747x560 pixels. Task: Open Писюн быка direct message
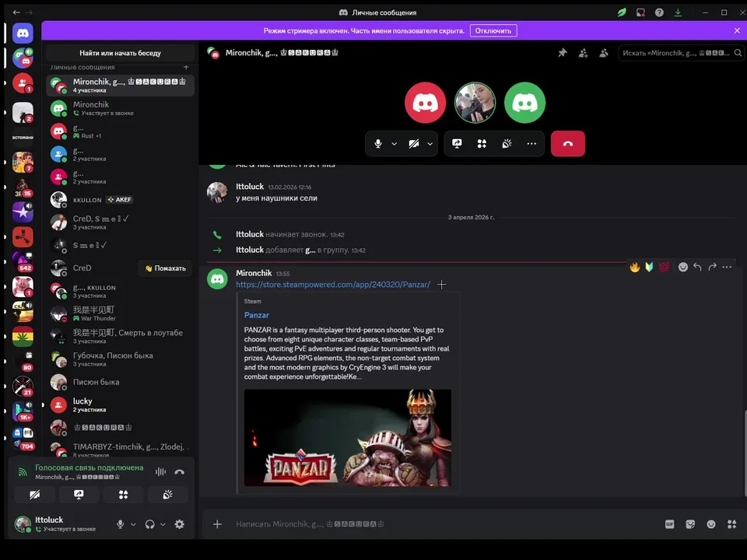120,382
